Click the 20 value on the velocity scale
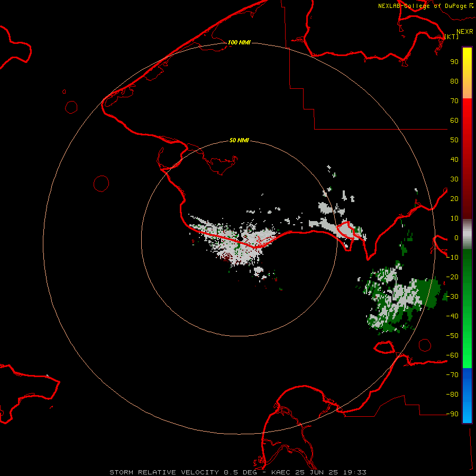Viewport: 476px width, 476px height. (454, 198)
